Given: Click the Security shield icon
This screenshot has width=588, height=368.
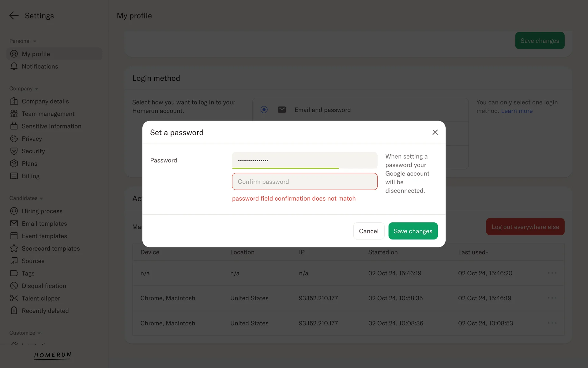Looking at the screenshot, I should [14, 151].
